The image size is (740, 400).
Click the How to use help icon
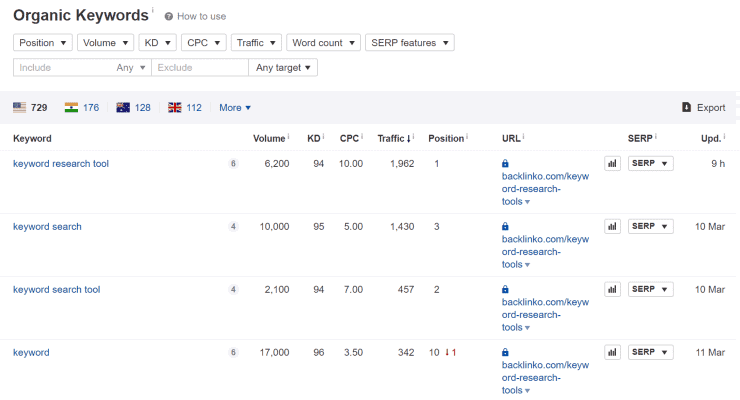point(168,17)
